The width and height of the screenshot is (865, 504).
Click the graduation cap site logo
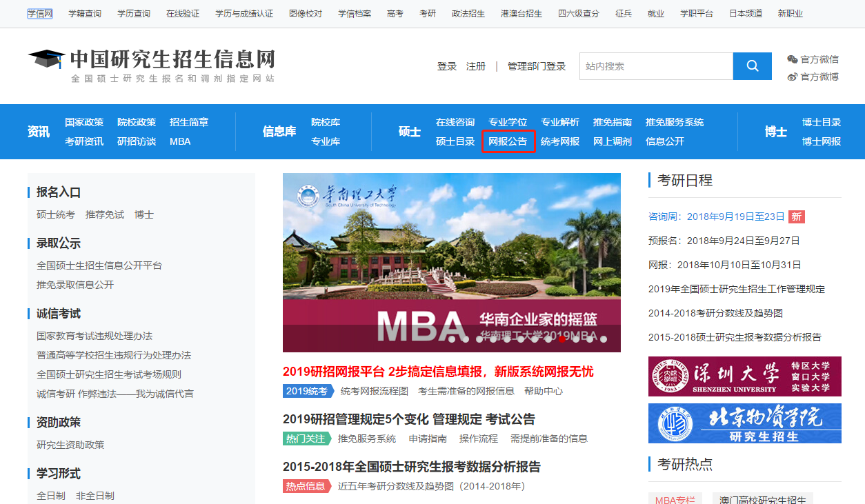point(47,58)
